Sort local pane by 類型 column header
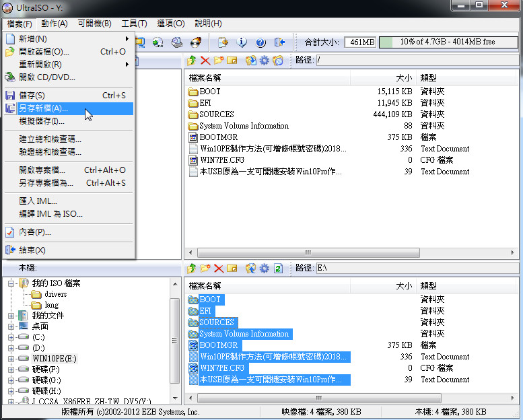Screen dimensions: 523x420 466,286
